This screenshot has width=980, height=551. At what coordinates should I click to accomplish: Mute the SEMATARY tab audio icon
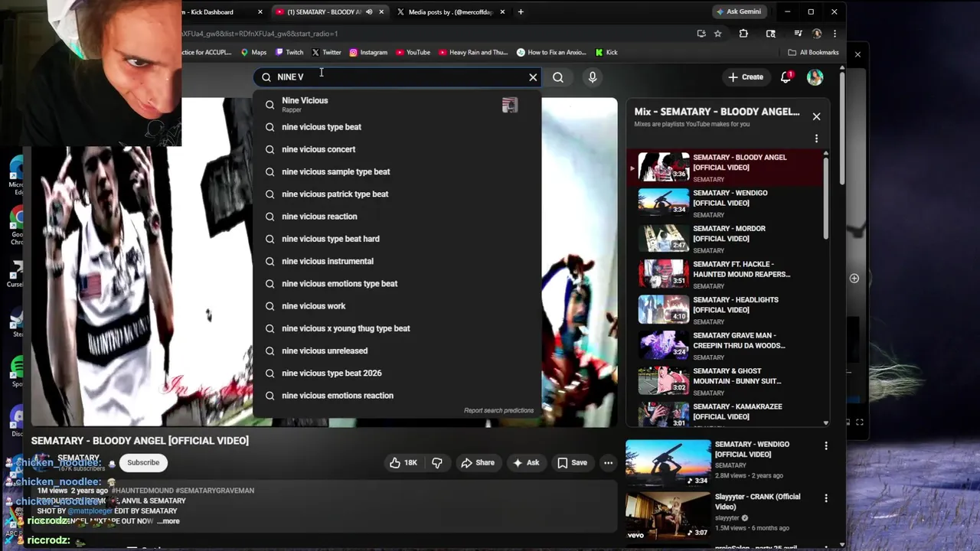(x=369, y=11)
